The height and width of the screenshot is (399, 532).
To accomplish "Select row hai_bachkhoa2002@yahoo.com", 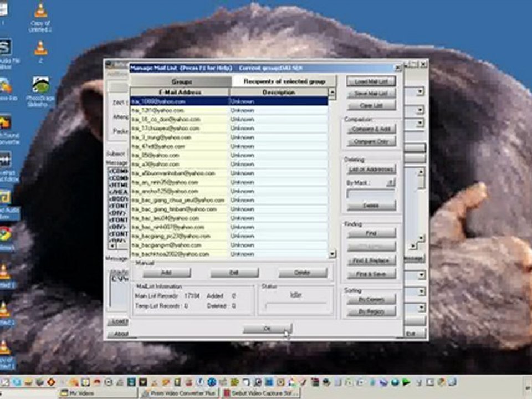I will tap(229, 254).
